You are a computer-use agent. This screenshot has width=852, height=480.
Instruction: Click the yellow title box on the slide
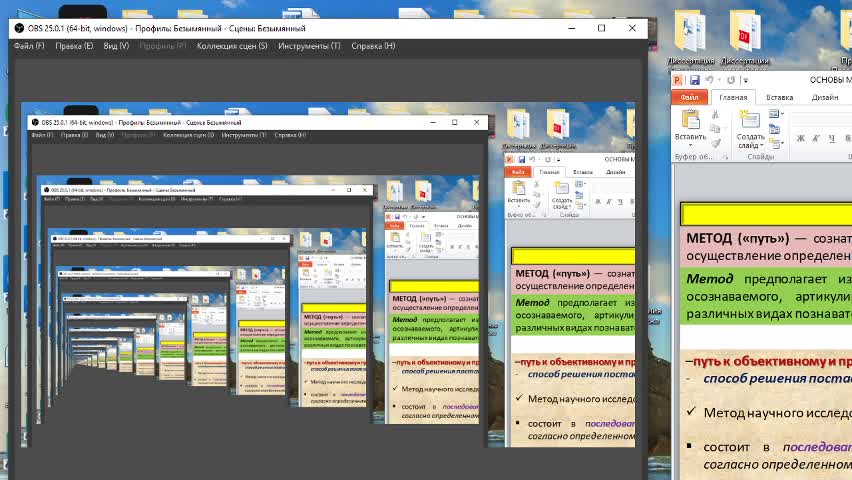point(767,214)
